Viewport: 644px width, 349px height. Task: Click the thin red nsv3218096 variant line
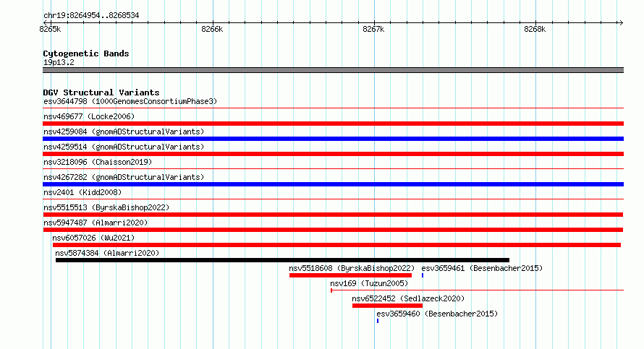click(x=333, y=169)
